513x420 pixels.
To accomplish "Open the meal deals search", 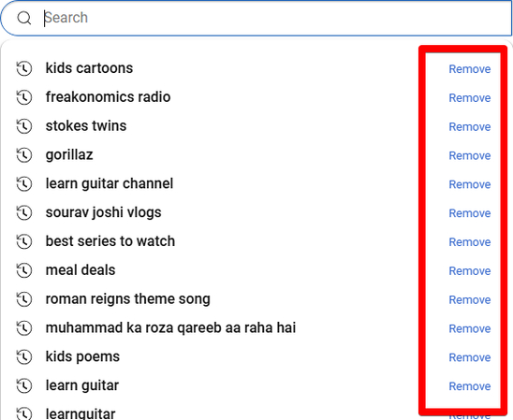I will [x=81, y=270].
